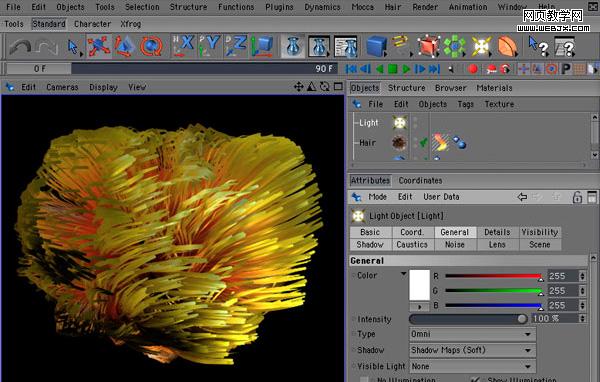Click the red Record keyframe button
Screen dimensions: 600x382
click(x=473, y=69)
